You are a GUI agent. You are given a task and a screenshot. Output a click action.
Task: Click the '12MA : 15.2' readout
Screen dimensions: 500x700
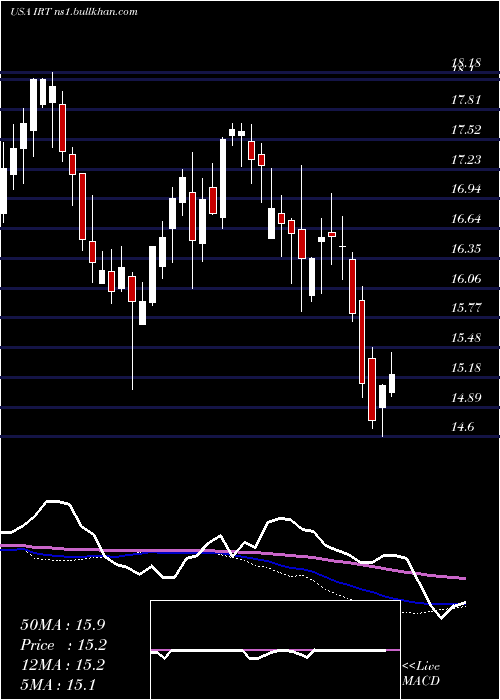click(x=62, y=665)
